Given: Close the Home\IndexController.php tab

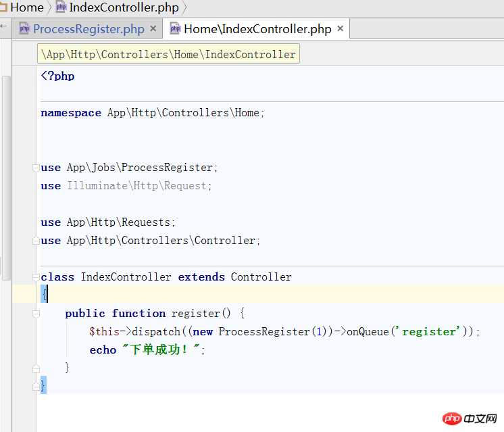Looking at the screenshot, I should [341, 28].
